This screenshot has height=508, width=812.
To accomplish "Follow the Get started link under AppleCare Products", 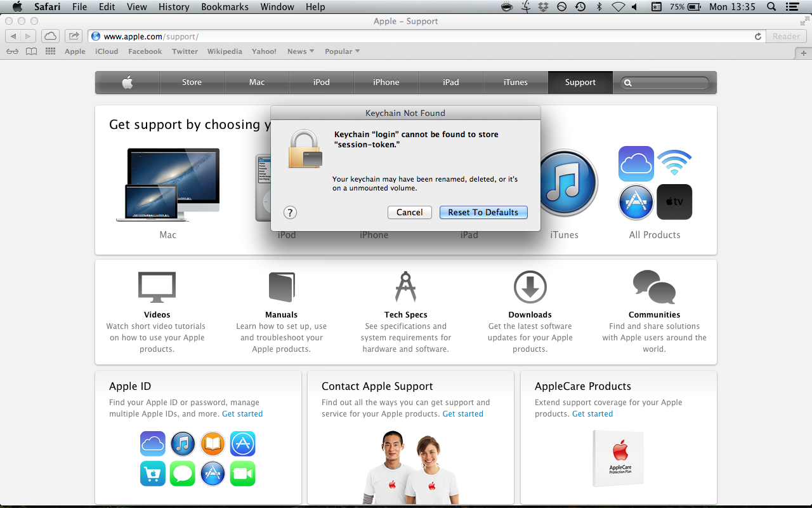I will [593, 413].
